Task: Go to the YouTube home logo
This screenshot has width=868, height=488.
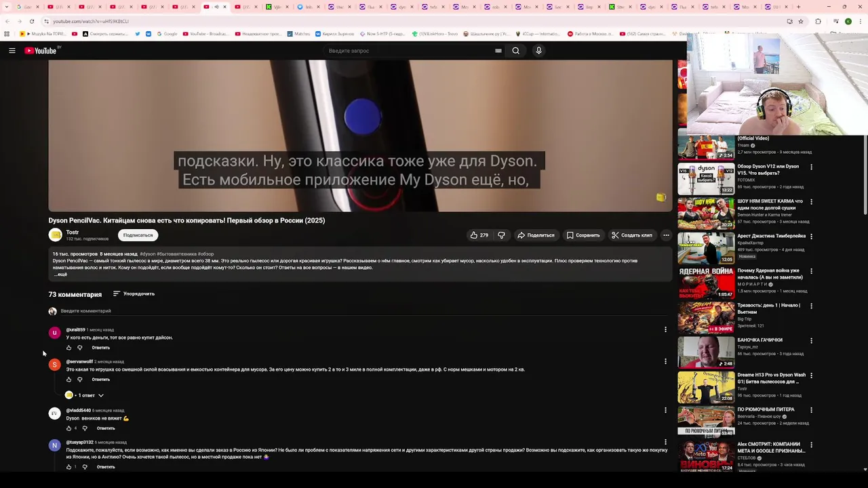Action: click(x=42, y=51)
